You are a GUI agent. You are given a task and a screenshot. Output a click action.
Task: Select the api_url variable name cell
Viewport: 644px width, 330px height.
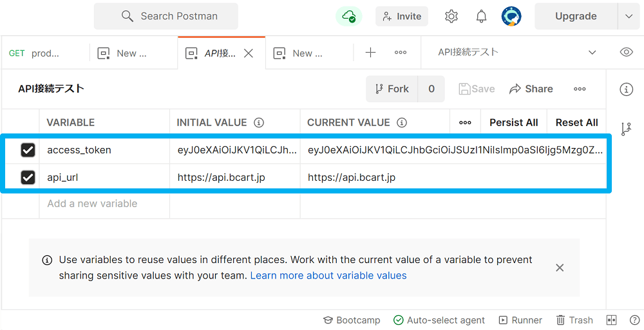[104, 178]
